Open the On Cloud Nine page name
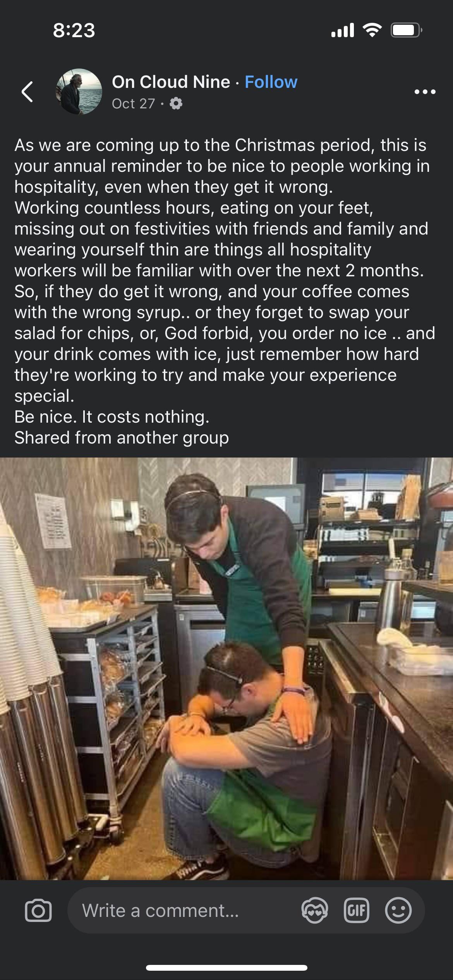The height and width of the screenshot is (980, 453). [x=171, y=82]
